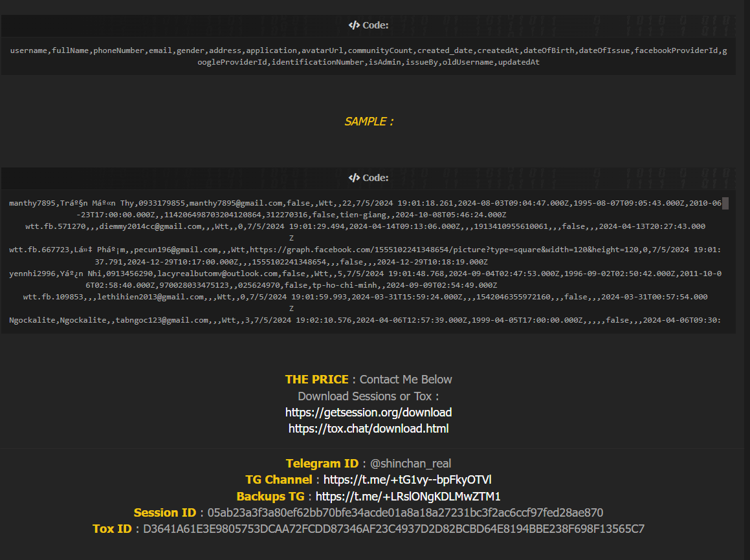Click the "Tox ID" label
The height and width of the screenshot is (560, 750).
[112, 529]
